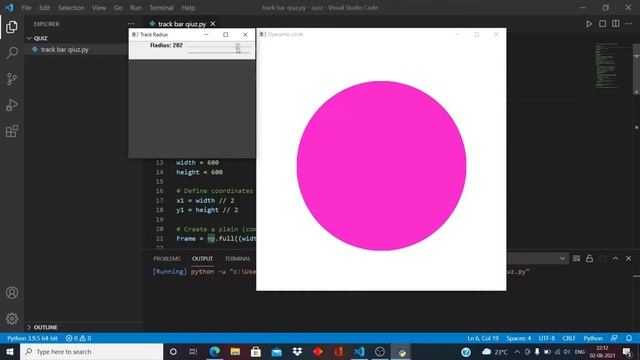This screenshot has width=640, height=360.
Task: Open Task View on taskbar
Action: pyautogui.click(x=193, y=351)
